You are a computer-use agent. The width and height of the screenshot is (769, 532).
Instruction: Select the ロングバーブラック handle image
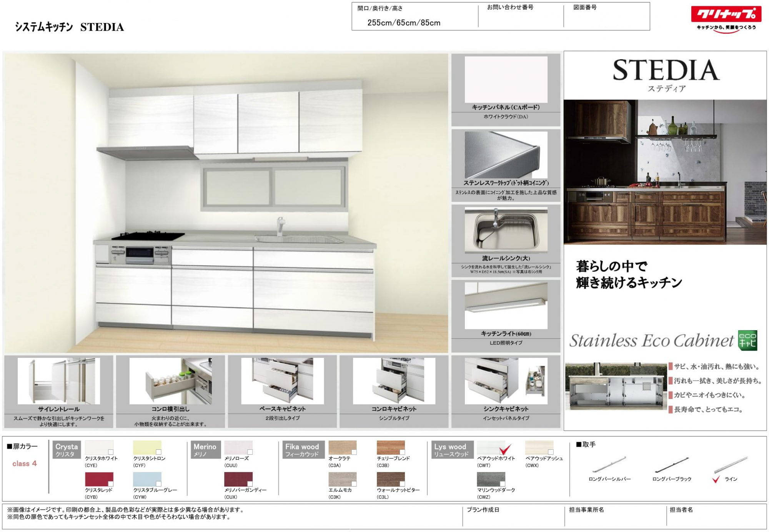tap(672, 465)
